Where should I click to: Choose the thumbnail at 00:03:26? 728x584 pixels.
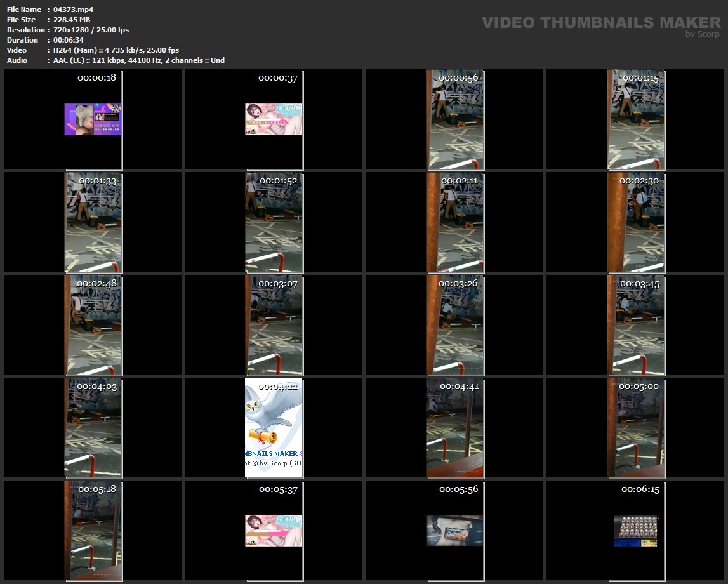pos(454,325)
